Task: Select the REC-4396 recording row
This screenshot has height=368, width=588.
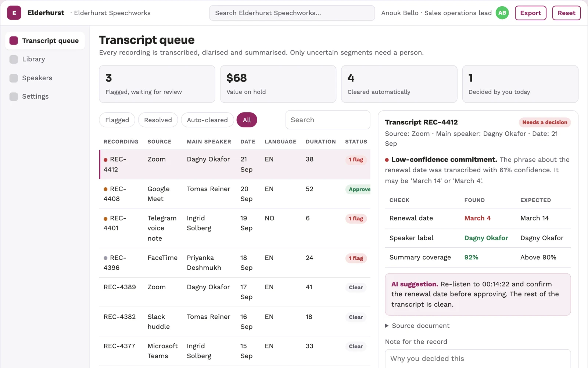Action: (x=235, y=263)
